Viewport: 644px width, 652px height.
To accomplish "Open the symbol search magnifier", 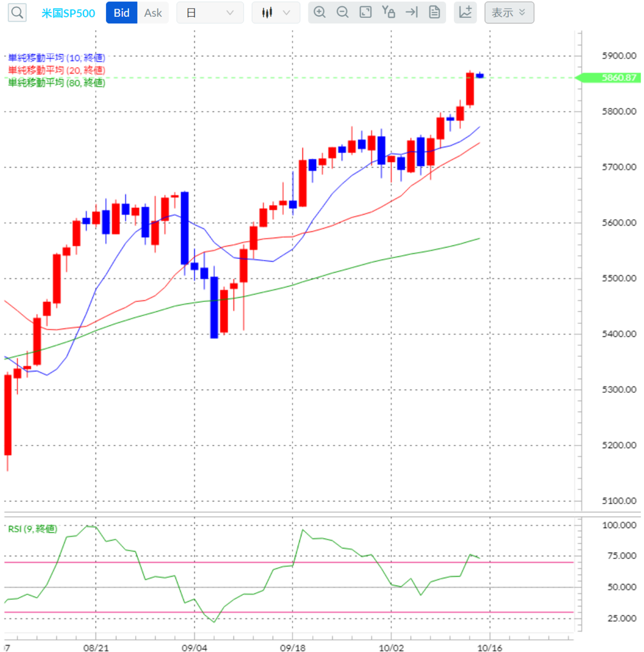I will point(17,12).
